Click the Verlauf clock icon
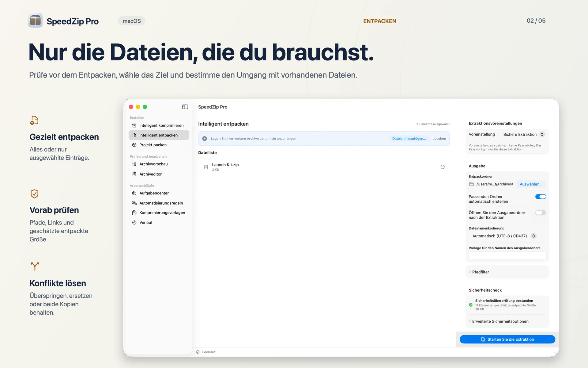 pos(134,223)
